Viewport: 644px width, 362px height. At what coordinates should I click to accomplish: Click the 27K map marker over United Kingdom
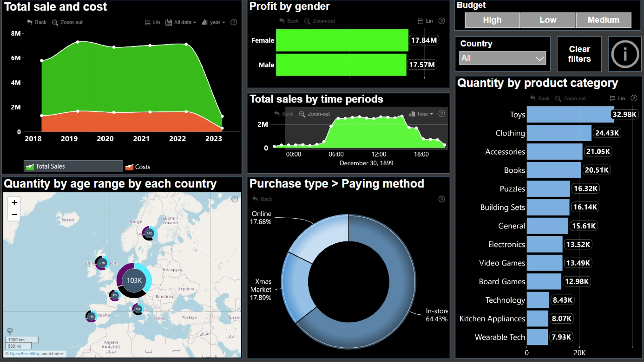click(102, 263)
